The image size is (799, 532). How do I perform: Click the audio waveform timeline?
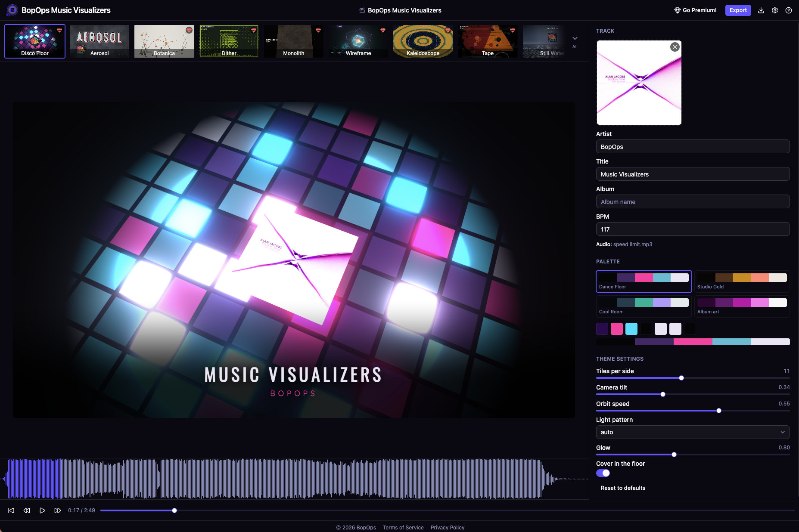[x=294, y=479]
